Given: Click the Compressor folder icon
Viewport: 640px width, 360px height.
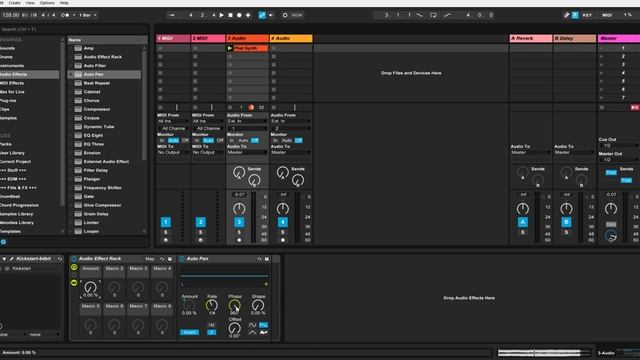Looking at the screenshot, I should (x=78, y=109).
